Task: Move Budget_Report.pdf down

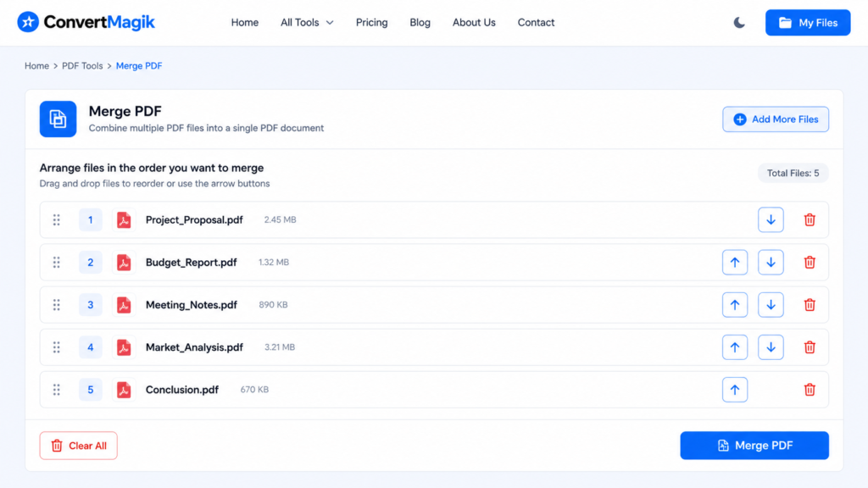Action: click(771, 263)
